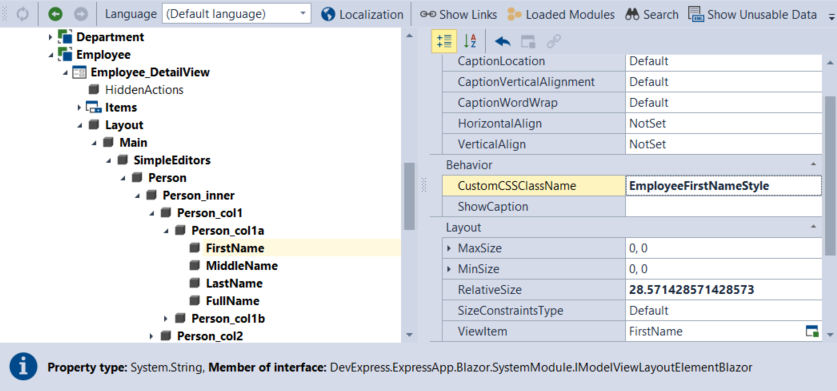The image size is (837, 391).
Task: Collapse the Person_col1a node
Action: tap(166, 231)
